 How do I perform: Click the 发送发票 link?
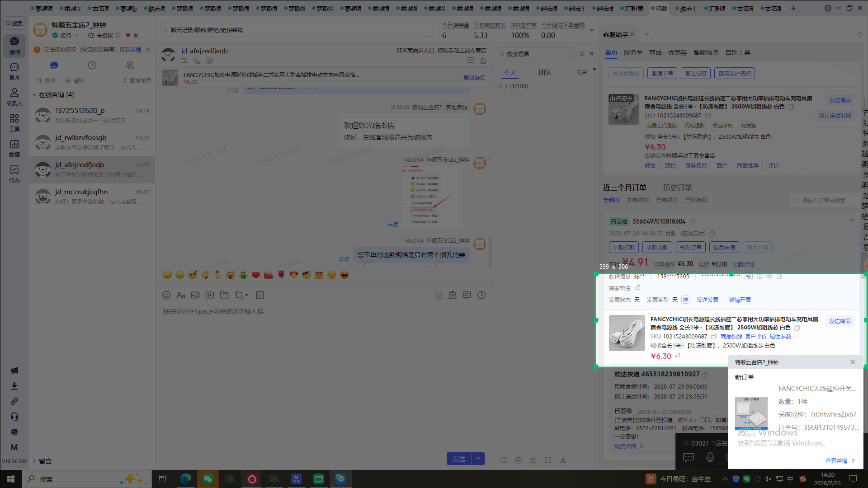pos(708,300)
